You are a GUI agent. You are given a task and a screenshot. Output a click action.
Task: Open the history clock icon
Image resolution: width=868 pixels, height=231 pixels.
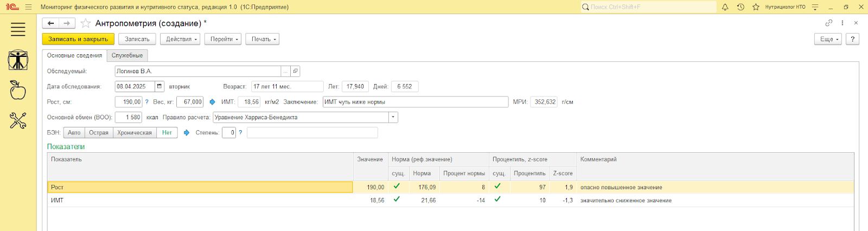741,7
